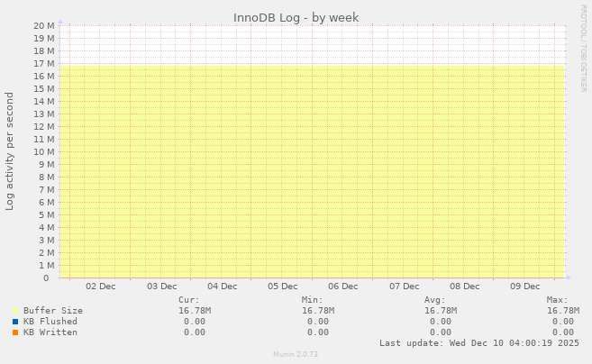Click the '20 M' y-axis label
592x364 pixels.
tap(44, 25)
